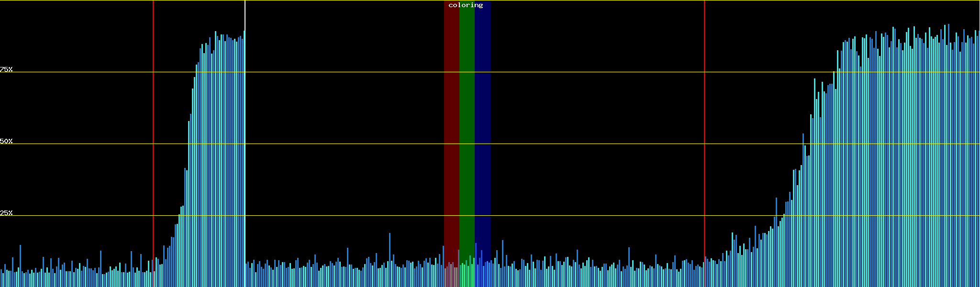Screen dimensions: 980x287
Task: Click the 25% axis label
Action: click(6, 213)
